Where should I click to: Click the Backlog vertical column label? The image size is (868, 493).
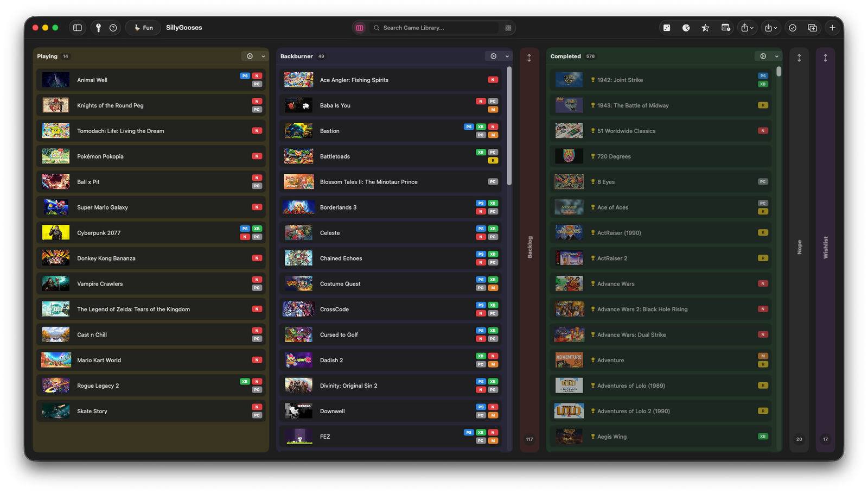coord(530,247)
